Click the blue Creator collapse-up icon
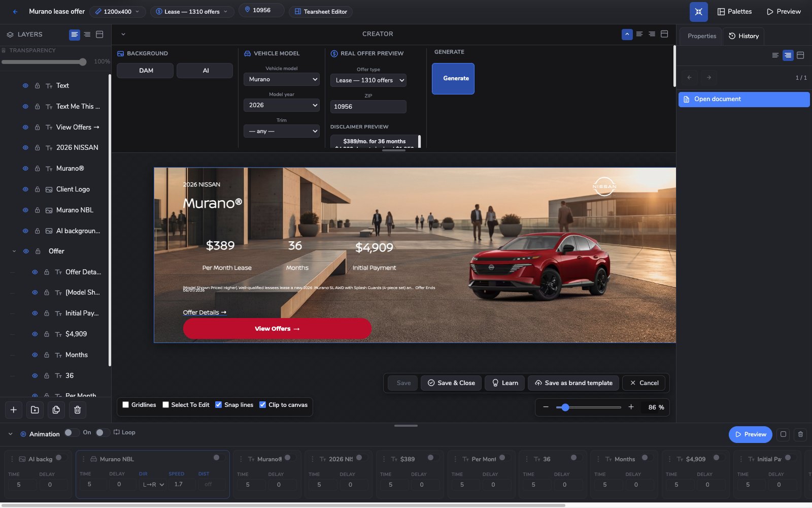 [x=627, y=34]
